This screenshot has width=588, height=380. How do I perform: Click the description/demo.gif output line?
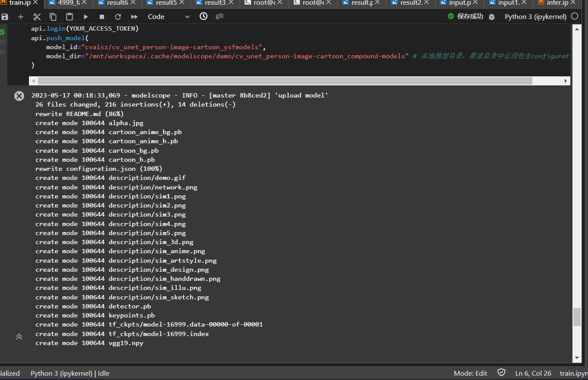tap(111, 178)
